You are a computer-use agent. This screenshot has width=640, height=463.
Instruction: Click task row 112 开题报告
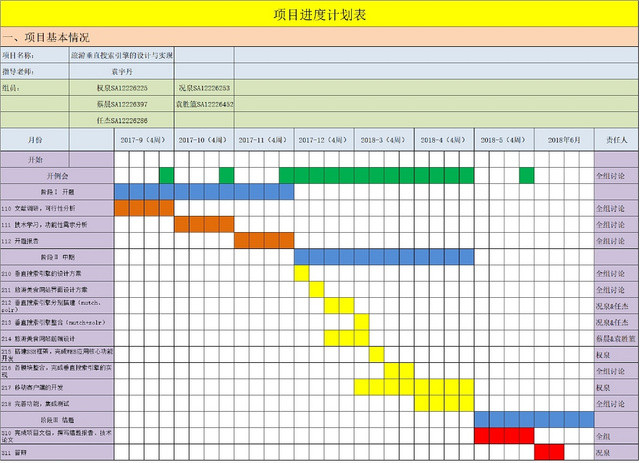coord(57,240)
